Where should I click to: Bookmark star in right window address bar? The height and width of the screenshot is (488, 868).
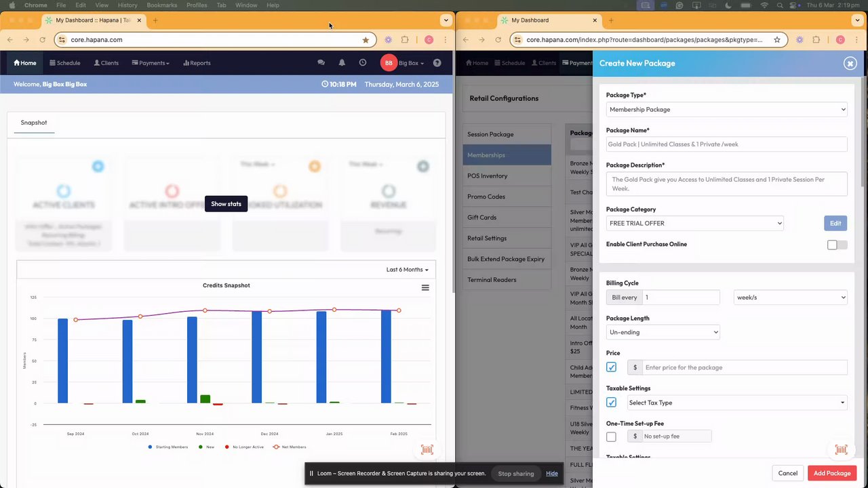point(777,40)
